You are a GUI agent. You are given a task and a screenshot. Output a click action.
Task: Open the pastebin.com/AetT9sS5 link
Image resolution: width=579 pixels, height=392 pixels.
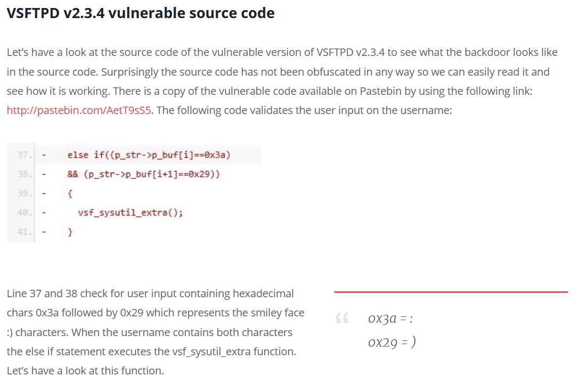pos(79,110)
